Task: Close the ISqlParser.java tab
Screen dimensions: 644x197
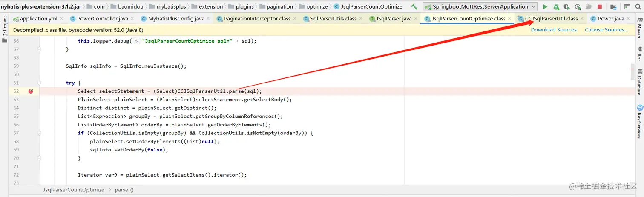Action: pos(416,19)
